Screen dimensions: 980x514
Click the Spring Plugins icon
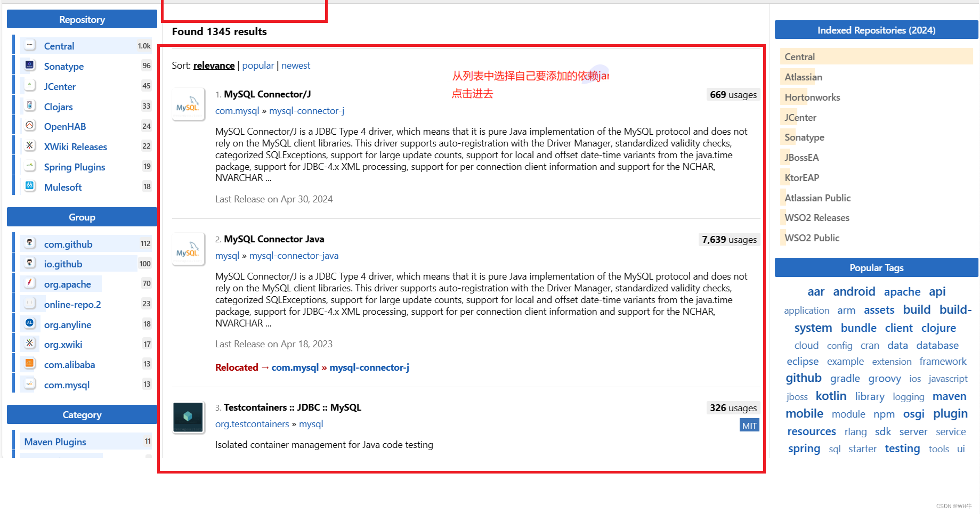tap(30, 166)
